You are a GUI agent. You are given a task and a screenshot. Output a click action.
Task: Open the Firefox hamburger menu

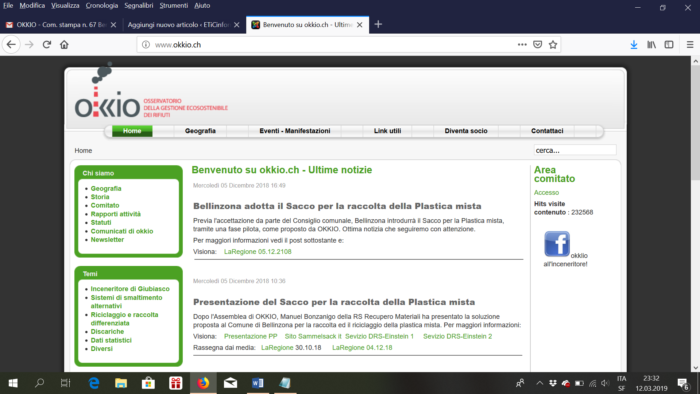[690, 45]
